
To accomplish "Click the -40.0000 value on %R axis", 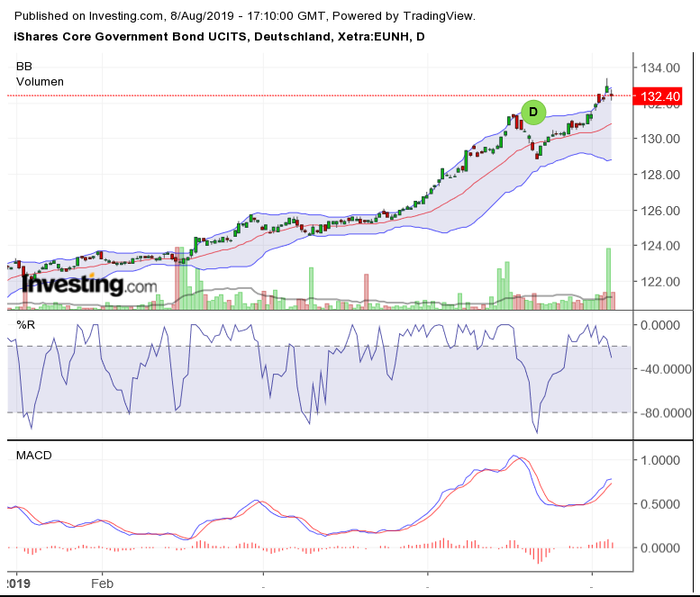I will [x=666, y=369].
